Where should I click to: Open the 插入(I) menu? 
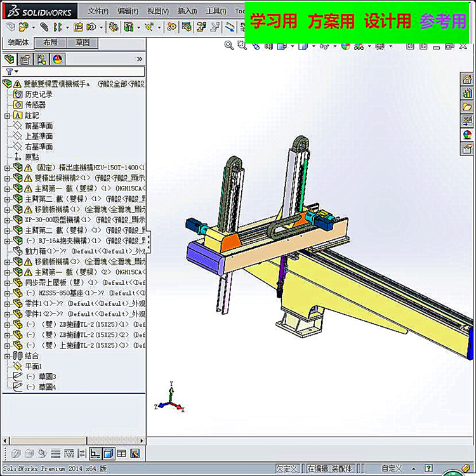tap(187, 11)
